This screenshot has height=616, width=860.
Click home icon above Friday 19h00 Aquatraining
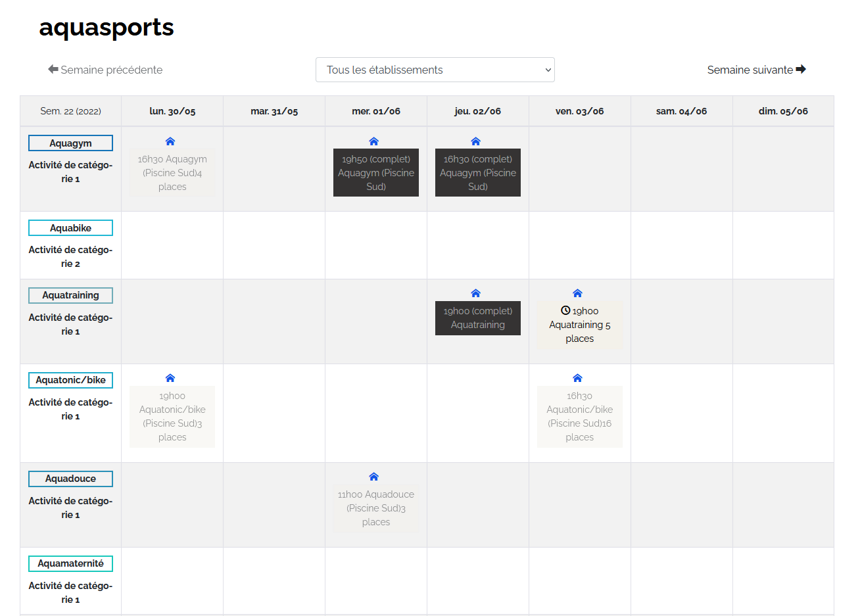click(x=578, y=293)
